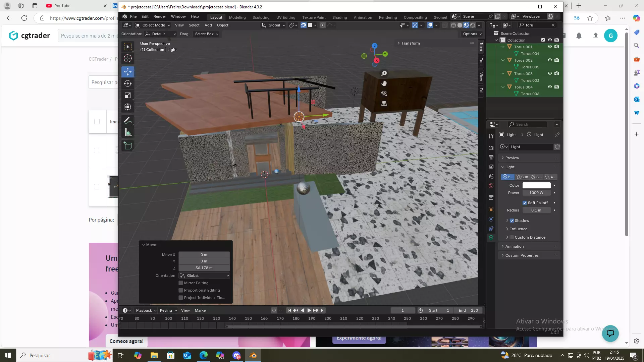Screen dimensions: 644x362
Task: Expand the Influence panel
Action: click(x=519, y=229)
